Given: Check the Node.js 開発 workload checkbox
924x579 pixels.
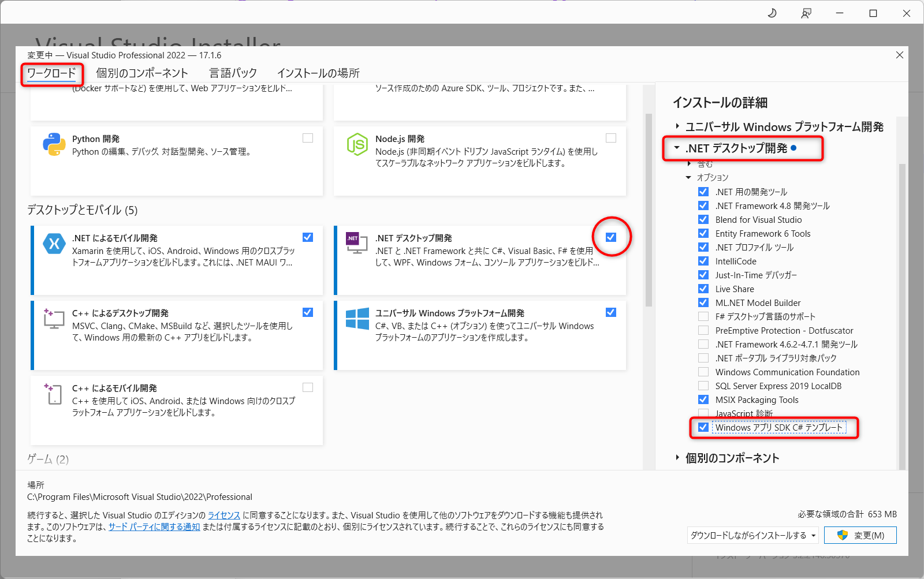Looking at the screenshot, I should coord(611,138).
